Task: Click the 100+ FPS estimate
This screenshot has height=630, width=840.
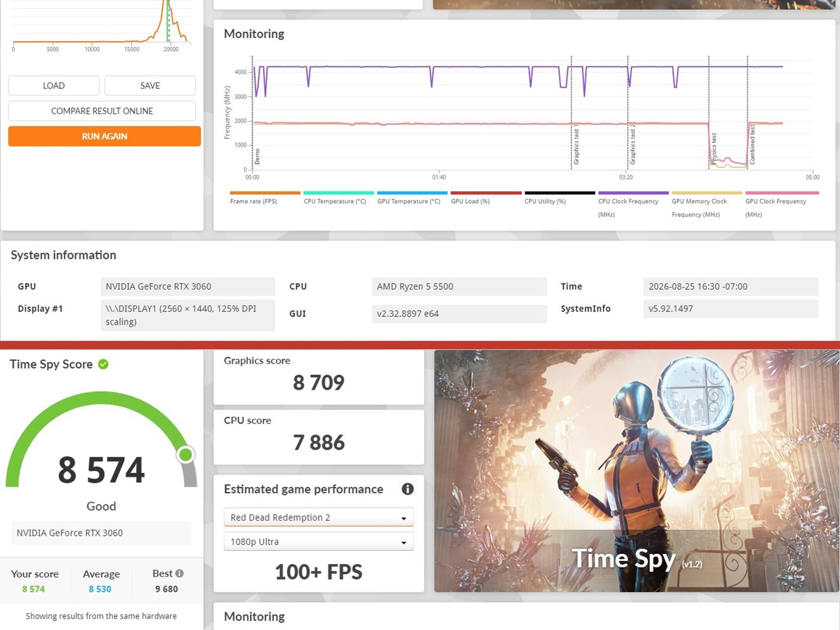Action: pos(319,572)
